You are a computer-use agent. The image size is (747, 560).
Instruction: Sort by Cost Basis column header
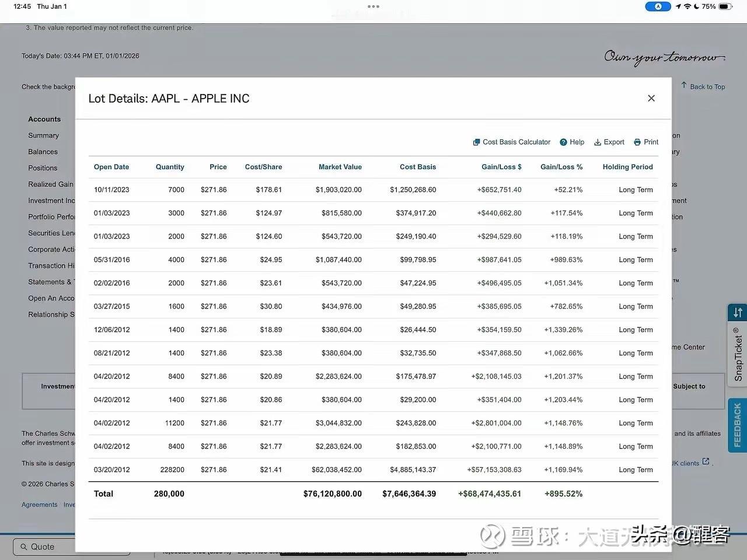click(x=418, y=167)
